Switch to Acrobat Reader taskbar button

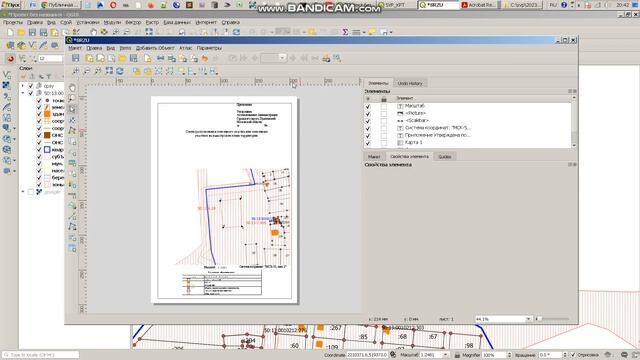[x=479, y=5]
